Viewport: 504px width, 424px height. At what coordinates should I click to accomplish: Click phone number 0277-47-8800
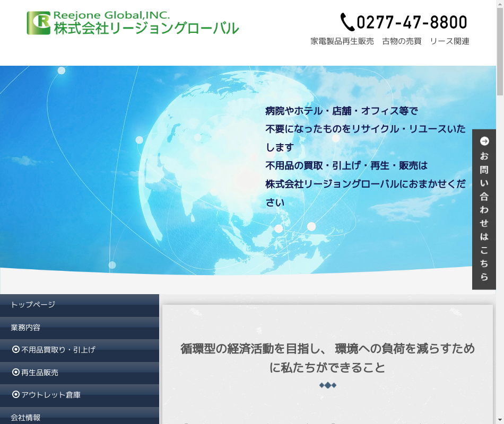[x=412, y=22]
